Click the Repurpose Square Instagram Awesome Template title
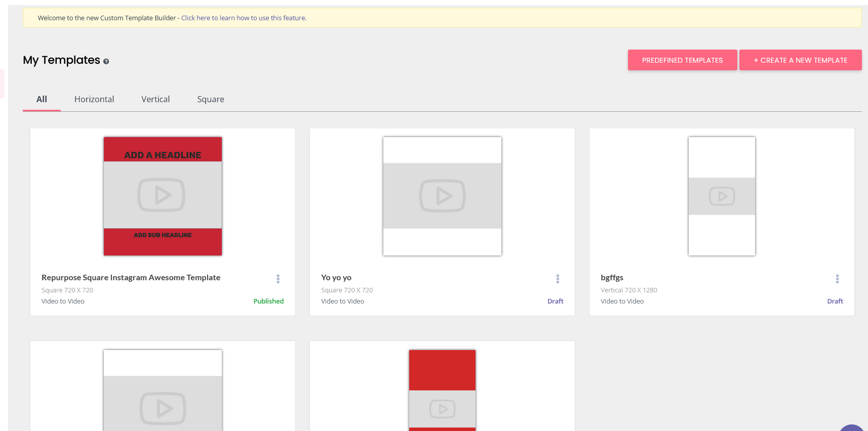 pyautogui.click(x=131, y=278)
